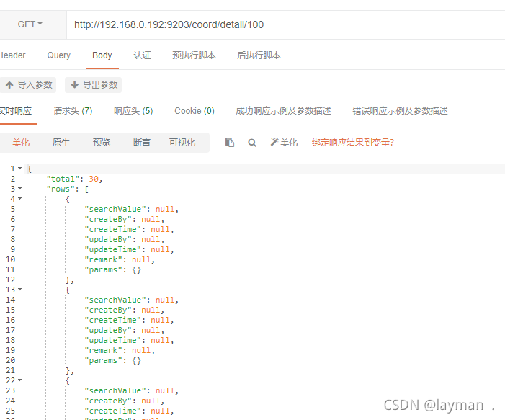Open 成功响应示例及参数描述 tab
This screenshot has height=420, width=505.
[283, 111]
